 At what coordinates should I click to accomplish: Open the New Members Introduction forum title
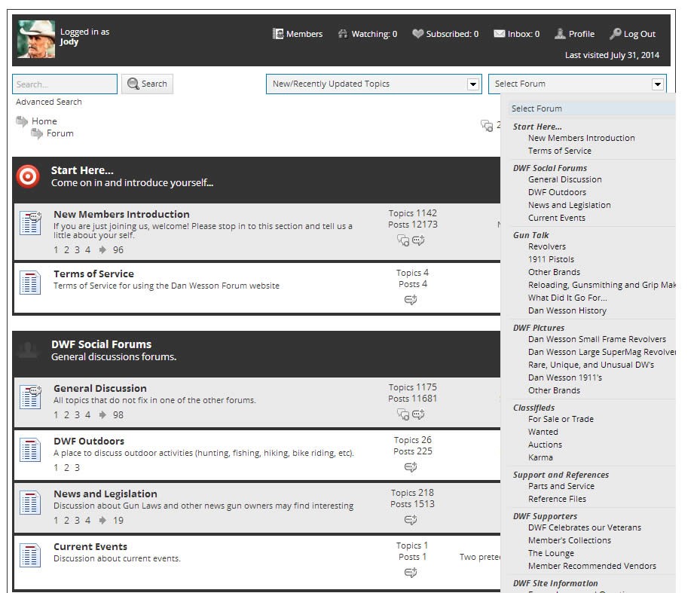[x=121, y=214]
